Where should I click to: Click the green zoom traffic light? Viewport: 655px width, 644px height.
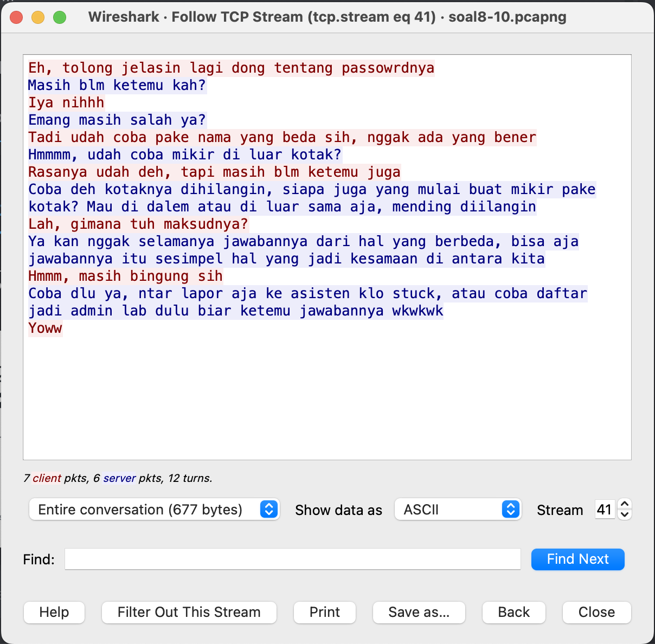(60, 17)
